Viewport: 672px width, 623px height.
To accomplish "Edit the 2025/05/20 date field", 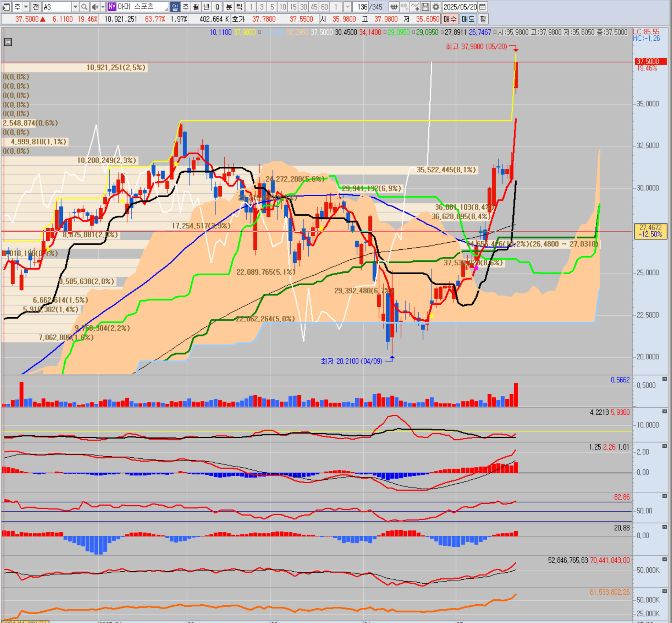I will pos(460,7).
